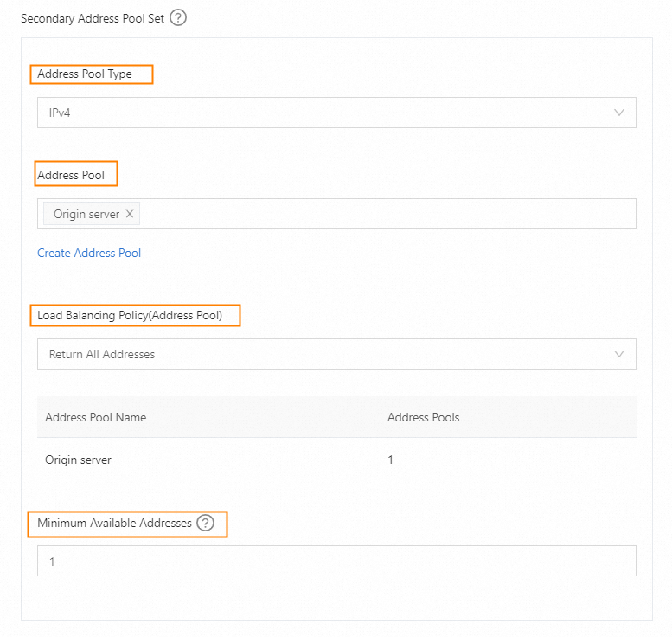Click the Load Balancing Policy(Address Pool) label
672x637 pixels.
pos(130,316)
